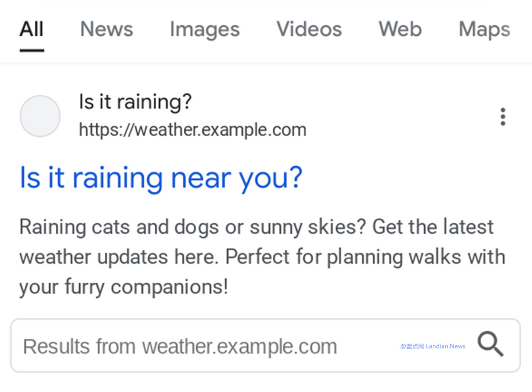Switch to the Images tab
Viewport: 532px width, 392px height.
coord(205,30)
